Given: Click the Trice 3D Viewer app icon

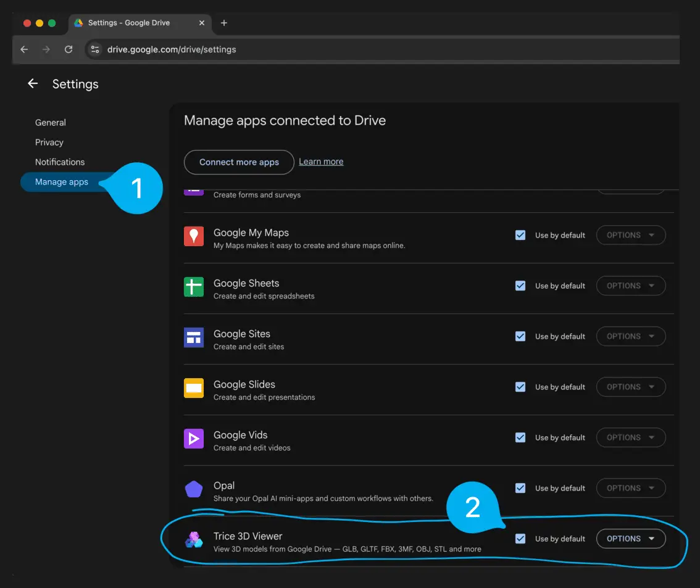Looking at the screenshot, I should click(x=194, y=540).
